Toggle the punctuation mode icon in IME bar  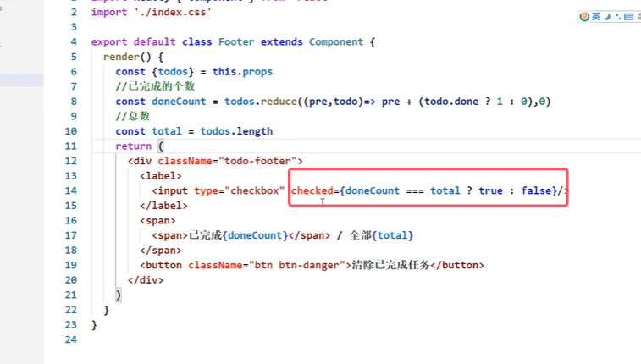(x=617, y=17)
